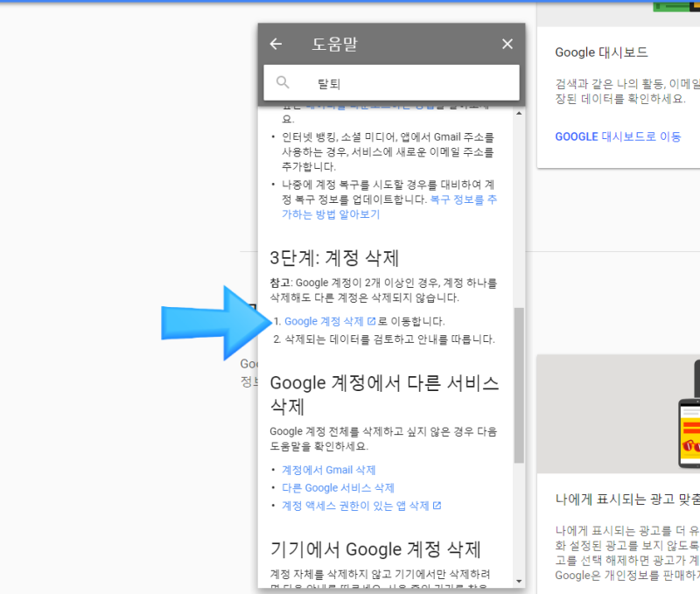Screen dimensions: 700x594
Task: Focus the help search field containing 탈퇴
Action: [391, 83]
